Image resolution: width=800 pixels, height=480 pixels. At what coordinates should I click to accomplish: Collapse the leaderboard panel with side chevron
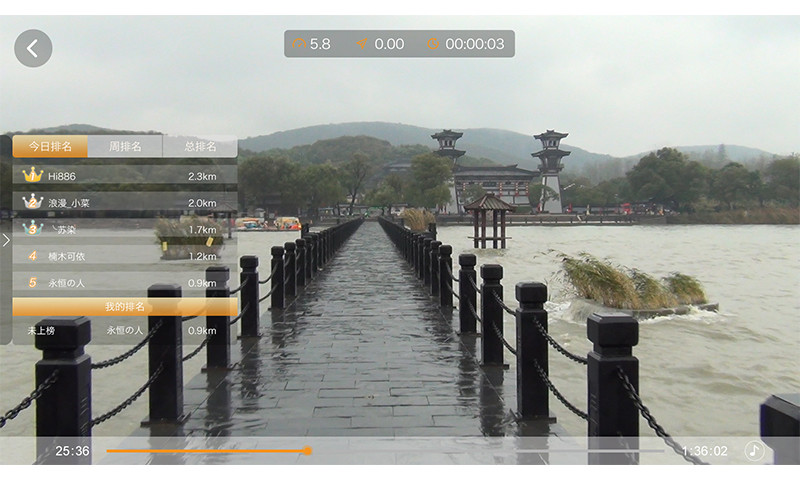point(6,240)
